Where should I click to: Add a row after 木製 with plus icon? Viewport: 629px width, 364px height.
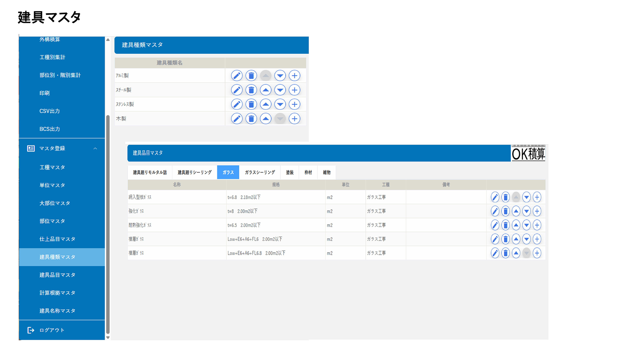(294, 119)
